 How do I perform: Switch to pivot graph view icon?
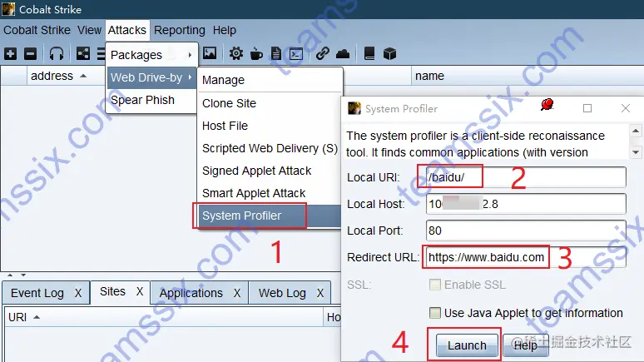pos(83,53)
